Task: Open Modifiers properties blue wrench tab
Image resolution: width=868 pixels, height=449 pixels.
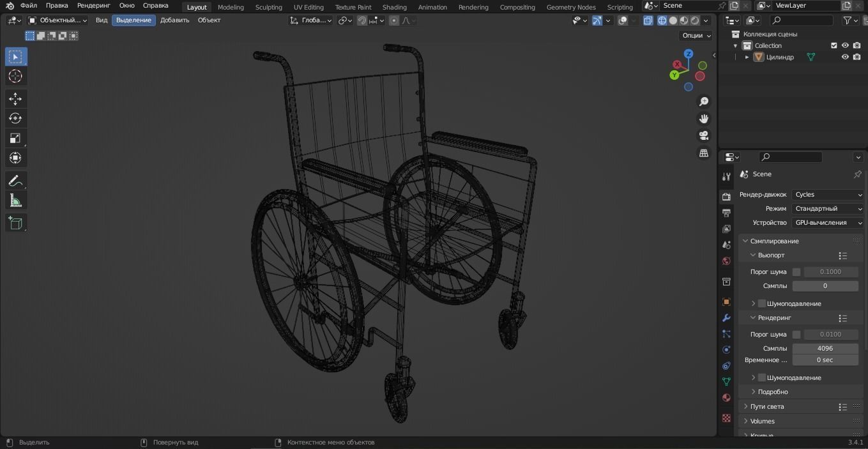Action: (x=726, y=318)
